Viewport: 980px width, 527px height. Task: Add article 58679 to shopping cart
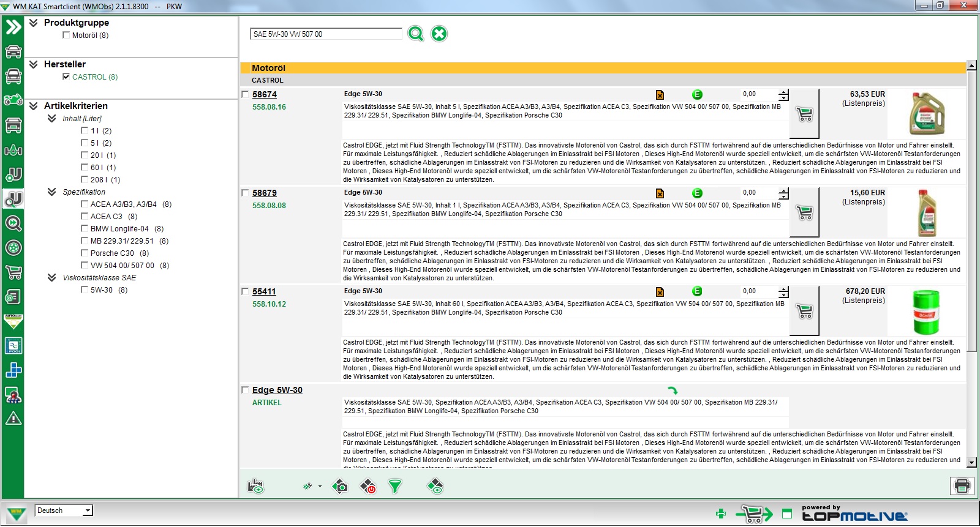click(804, 212)
